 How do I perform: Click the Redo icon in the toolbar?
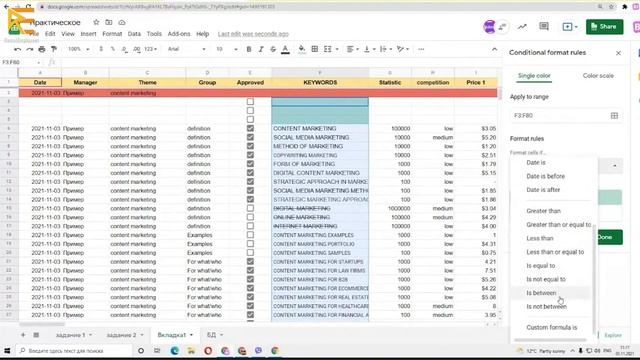tap(30, 49)
